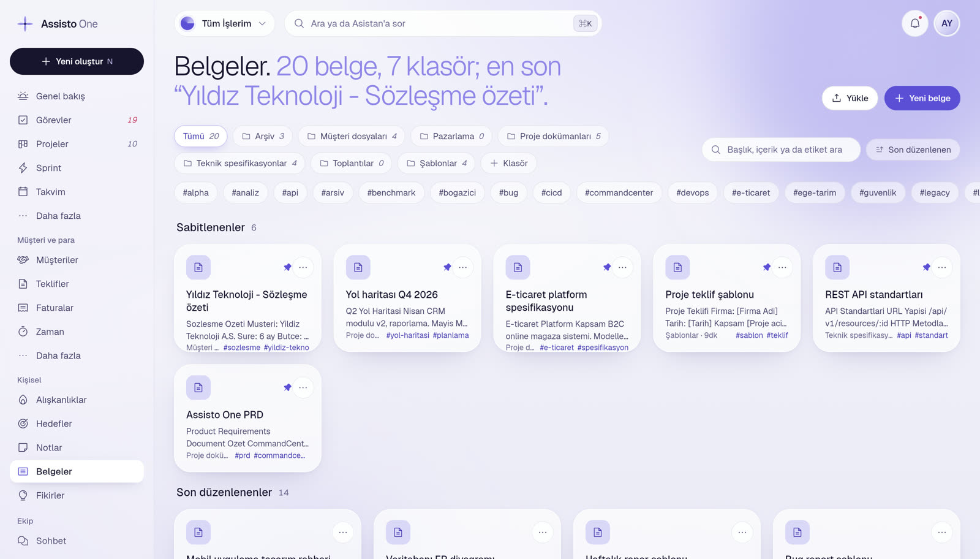Open the AY user avatar menu
Viewport: 980px width, 559px height.
(946, 23)
